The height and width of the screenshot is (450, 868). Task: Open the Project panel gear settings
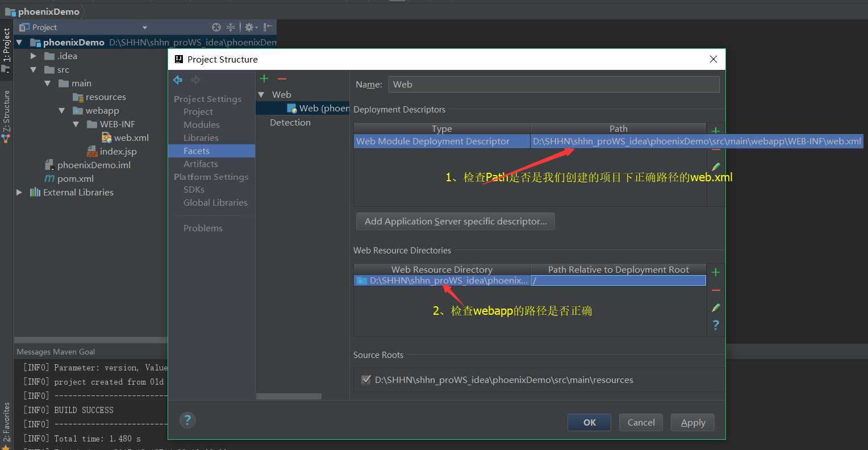pos(250,27)
